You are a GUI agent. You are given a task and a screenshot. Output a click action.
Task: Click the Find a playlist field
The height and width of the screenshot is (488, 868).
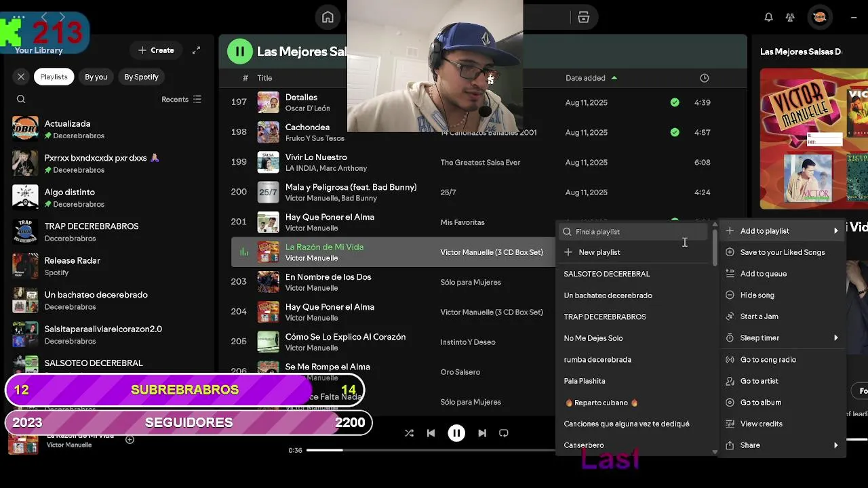point(633,232)
